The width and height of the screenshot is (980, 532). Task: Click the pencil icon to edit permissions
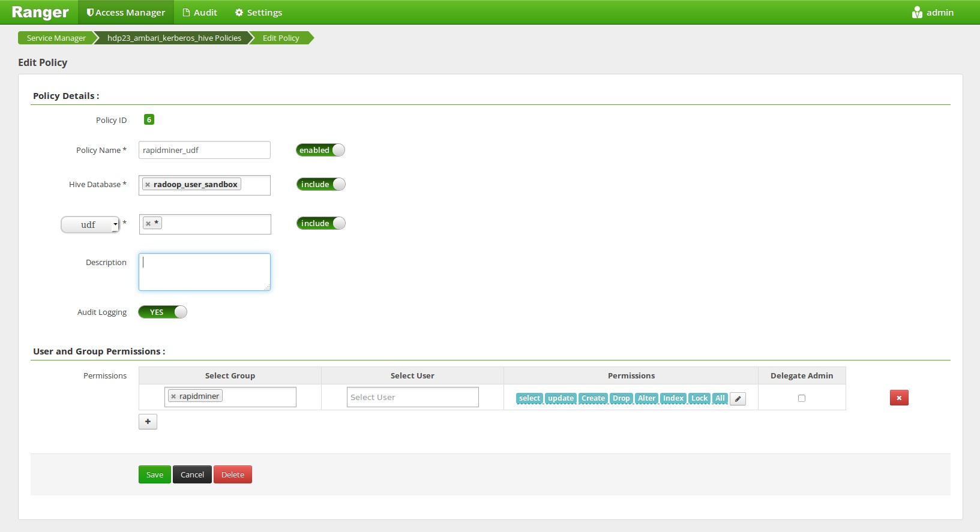point(738,399)
